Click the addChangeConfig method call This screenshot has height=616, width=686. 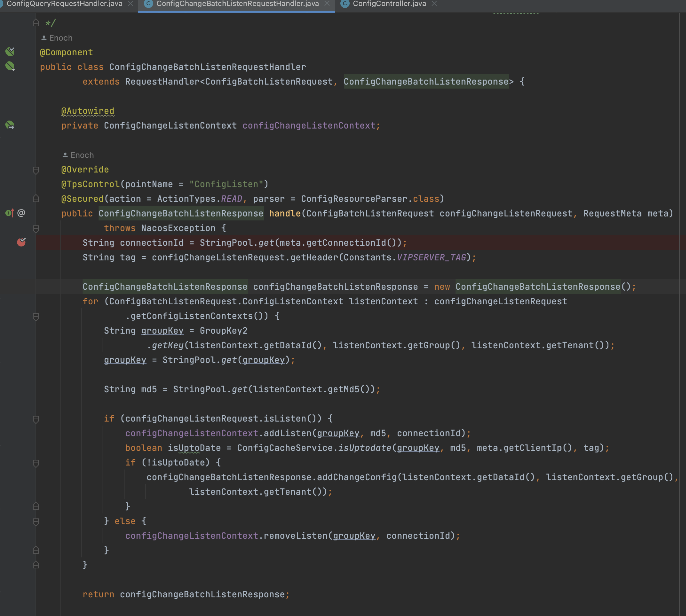pos(357,477)
